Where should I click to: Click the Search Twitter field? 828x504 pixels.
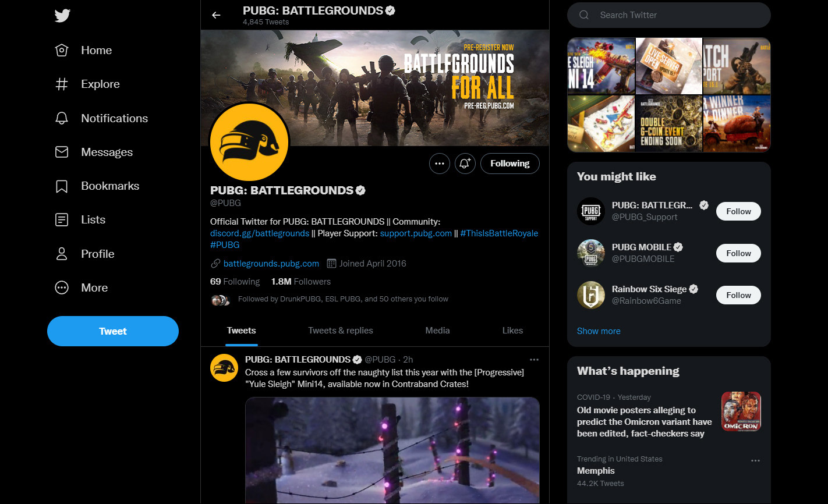tap(669, 15)
